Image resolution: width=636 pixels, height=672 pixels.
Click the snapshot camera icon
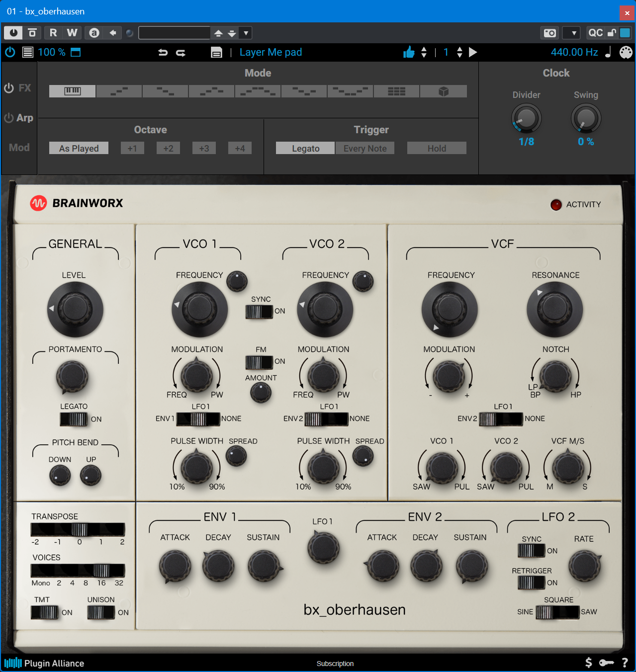549,33
